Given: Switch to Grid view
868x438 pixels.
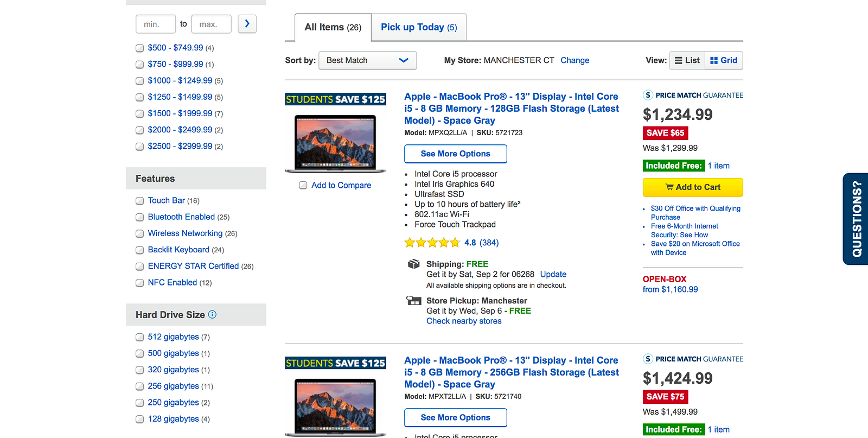Looking at the screenshot, I should (724, 60).
